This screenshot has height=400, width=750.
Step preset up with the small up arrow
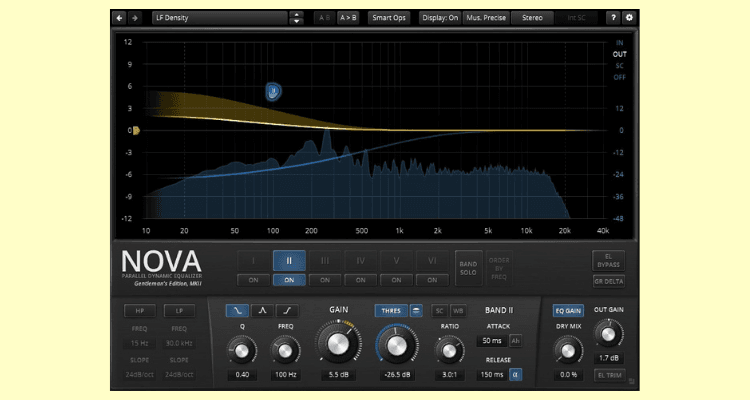(297, 15)
